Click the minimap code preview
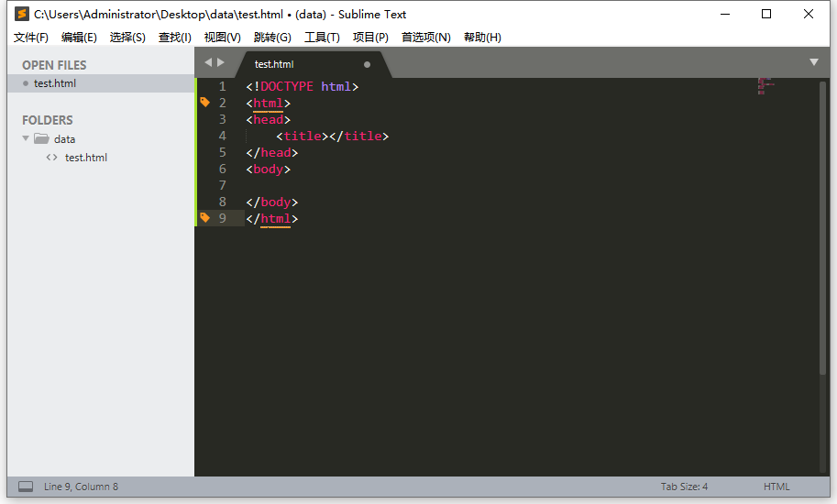The image size is (837, 504). pyautogui.click(x=765, y=86)
